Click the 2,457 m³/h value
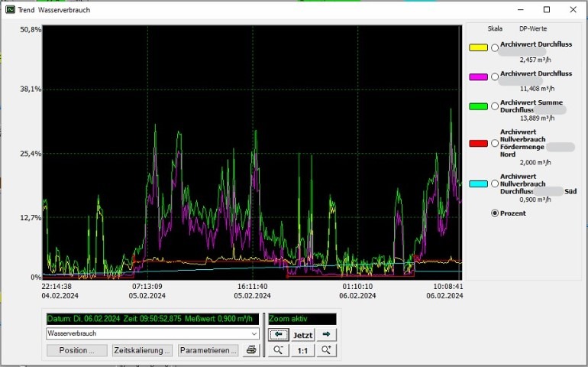Image resolution: width=588 pixels, height=367 pixels. (x=535, y=60)
